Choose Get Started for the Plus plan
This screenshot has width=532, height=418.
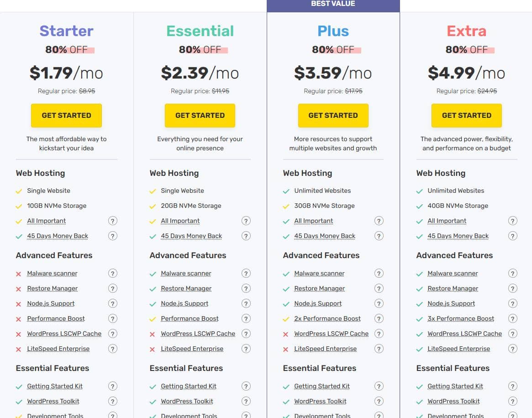[x=333, y=116]
